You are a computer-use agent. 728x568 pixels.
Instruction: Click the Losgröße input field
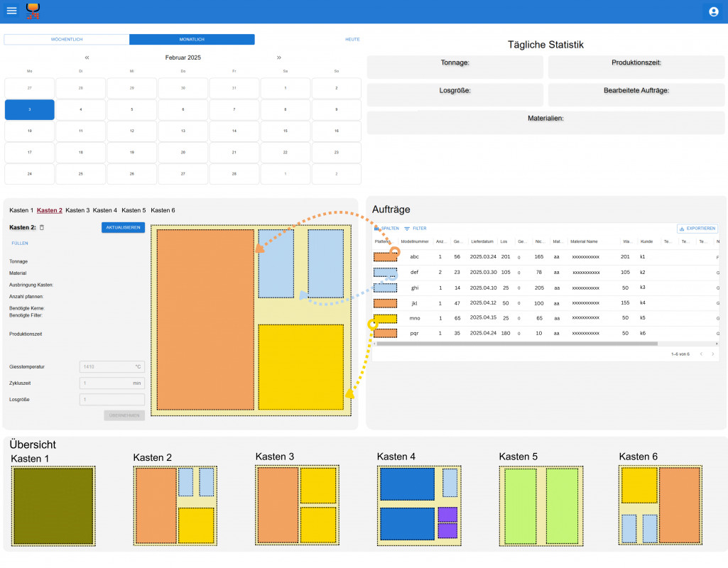tap(112, 400)
